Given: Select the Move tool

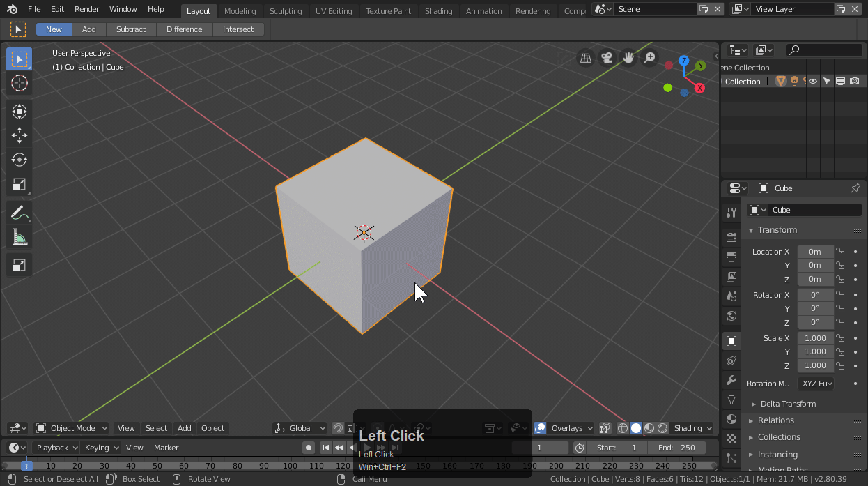Looking at the screenshot, I should 19,135.
